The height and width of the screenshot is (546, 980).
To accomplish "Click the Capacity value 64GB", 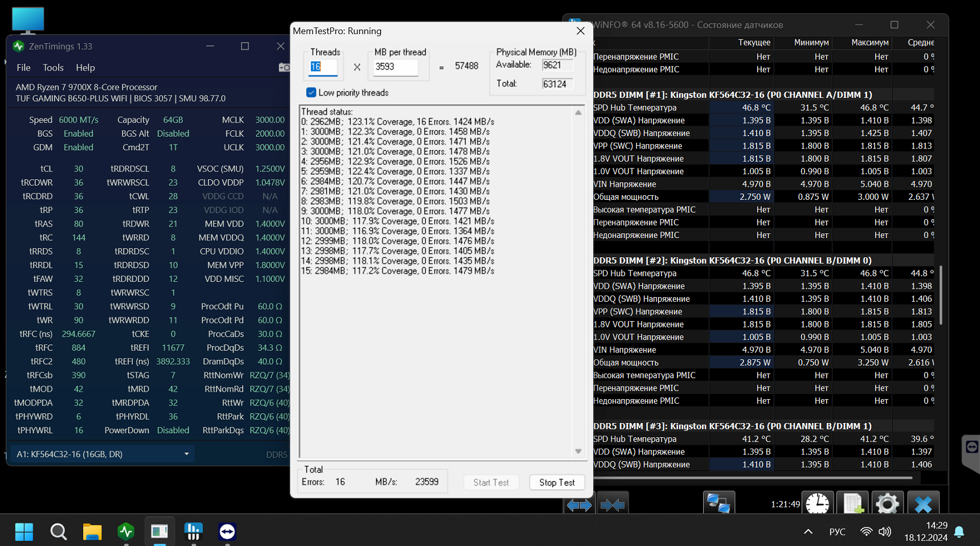I will click(x=173, y=120).
